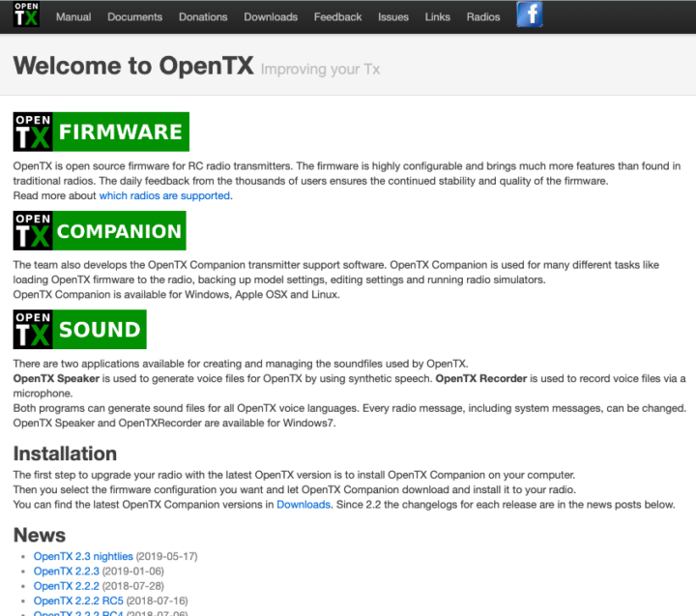
Task: Click the Welcome to OpenTX heading
Action: click(133, 67)
